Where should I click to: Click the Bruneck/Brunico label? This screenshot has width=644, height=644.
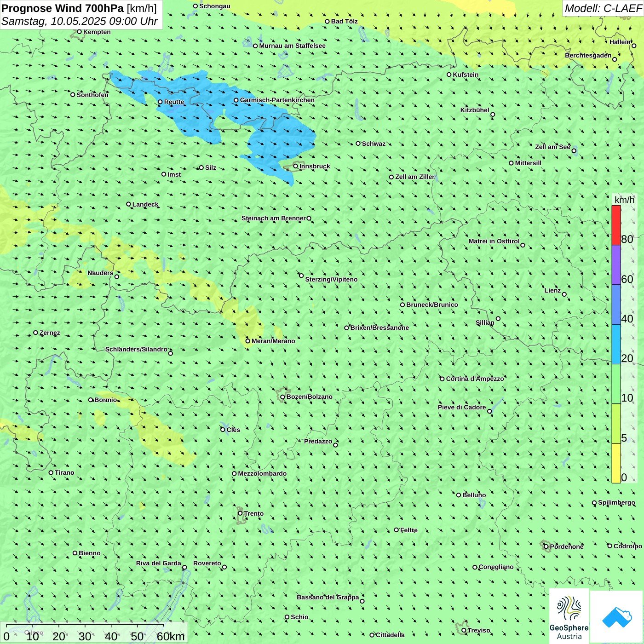pos(432,305)
